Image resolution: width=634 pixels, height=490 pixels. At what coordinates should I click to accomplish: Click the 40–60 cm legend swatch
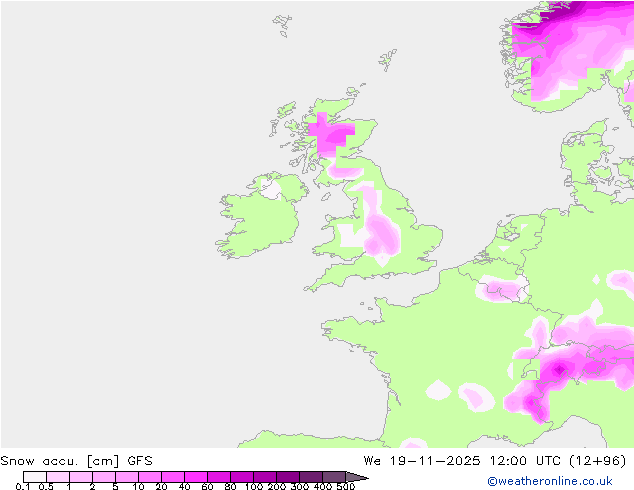[x=196, y=477]
